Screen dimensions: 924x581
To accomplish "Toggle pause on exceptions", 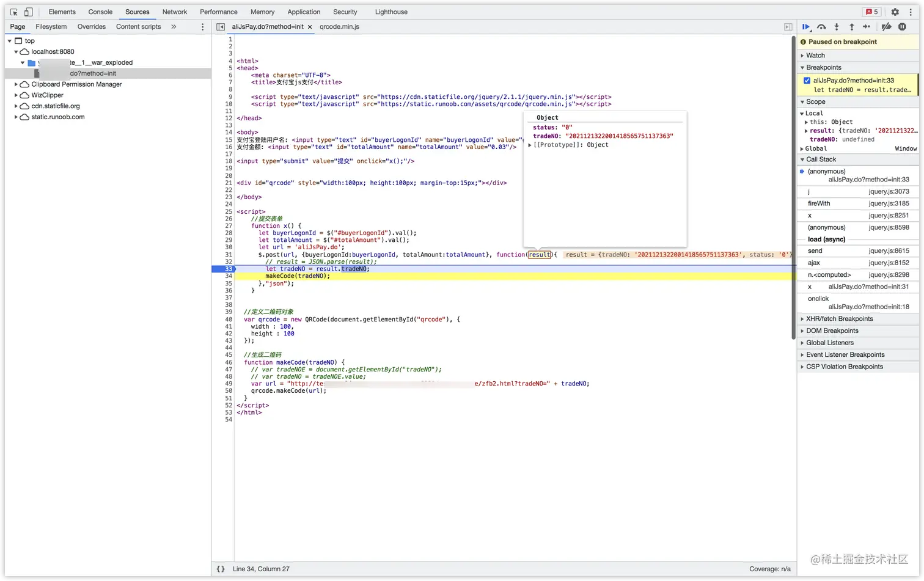I will (902, 27).
